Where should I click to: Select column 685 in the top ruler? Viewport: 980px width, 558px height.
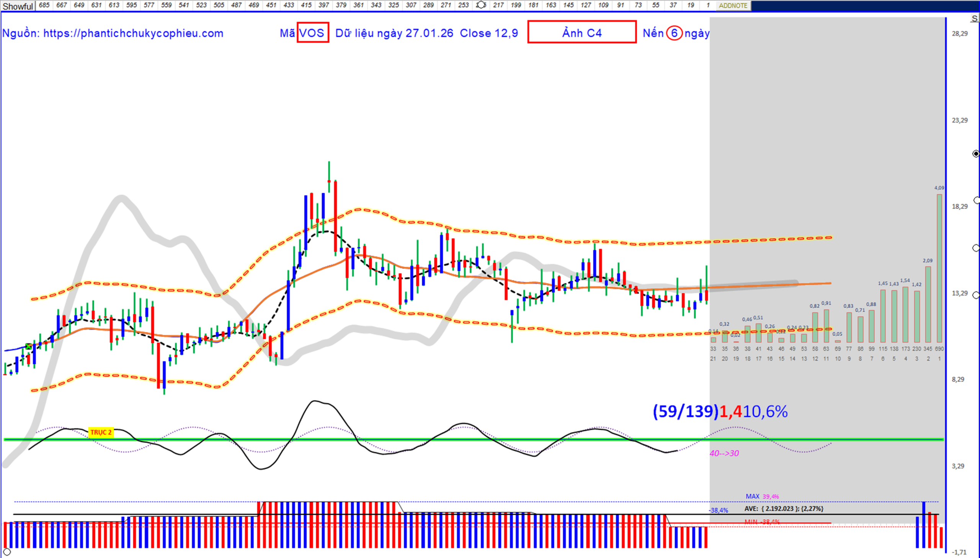tap(44, 5)
